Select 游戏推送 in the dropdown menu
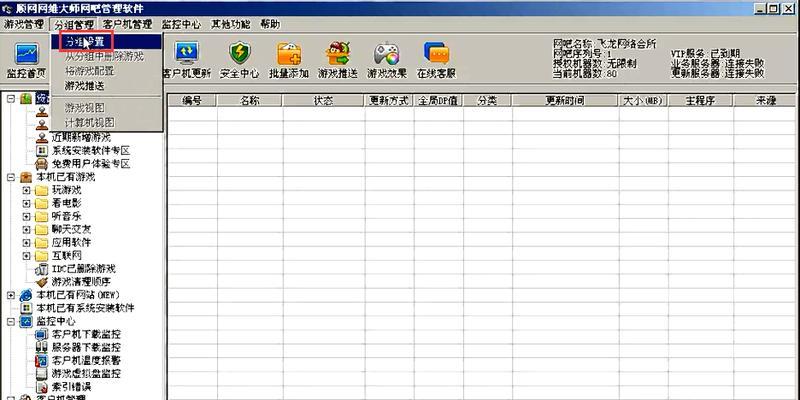The height and width of the screenshot is (400, 800). click(84, 86)
